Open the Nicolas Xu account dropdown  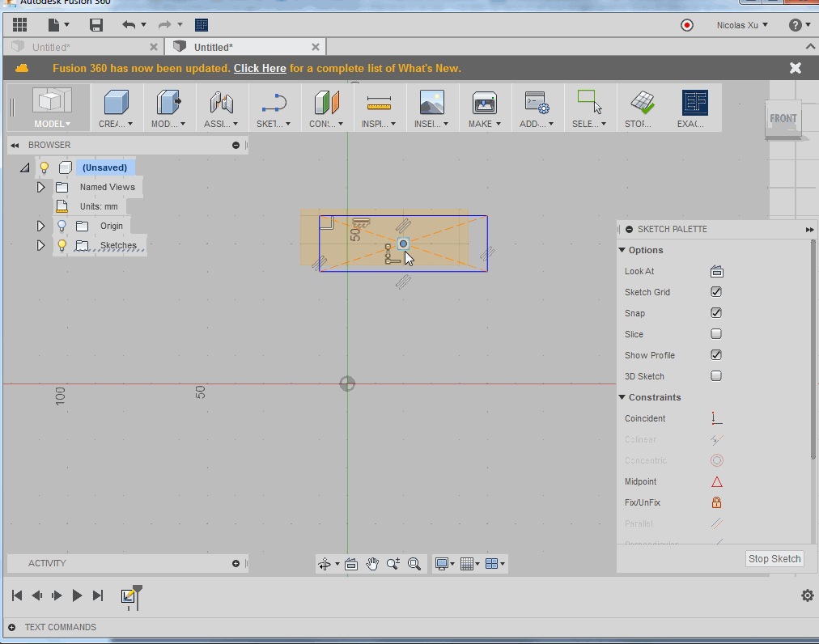coord(741,25)
